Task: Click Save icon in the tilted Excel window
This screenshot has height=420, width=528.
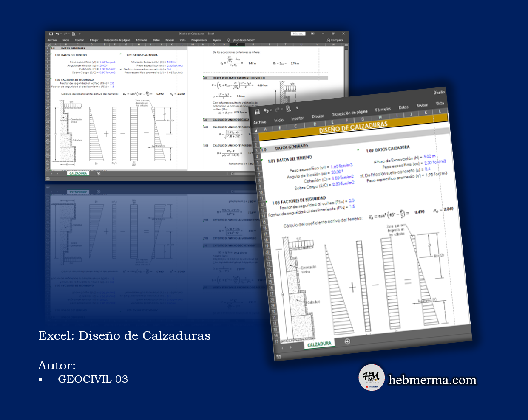Action: point(257,112)
